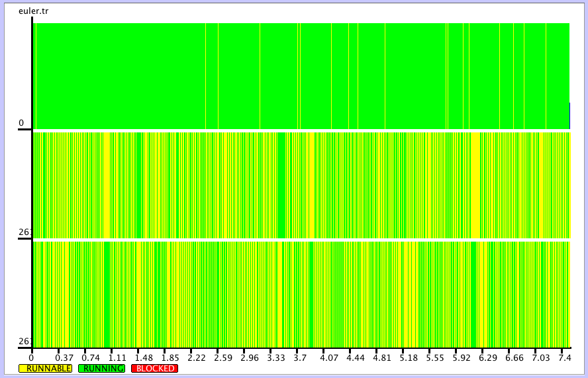Click the 0.74 time axis label
588x378 pixels.
(91, 358)
